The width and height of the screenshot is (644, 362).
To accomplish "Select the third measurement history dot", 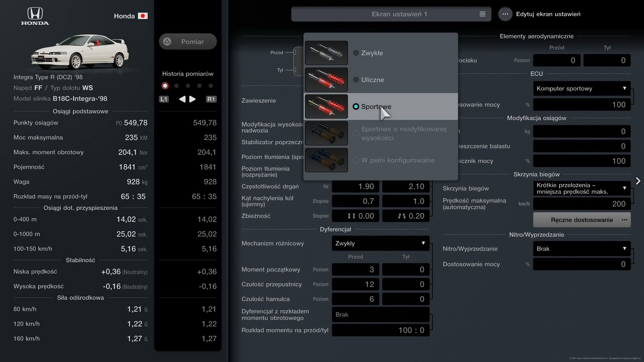I will coord(188,86).
